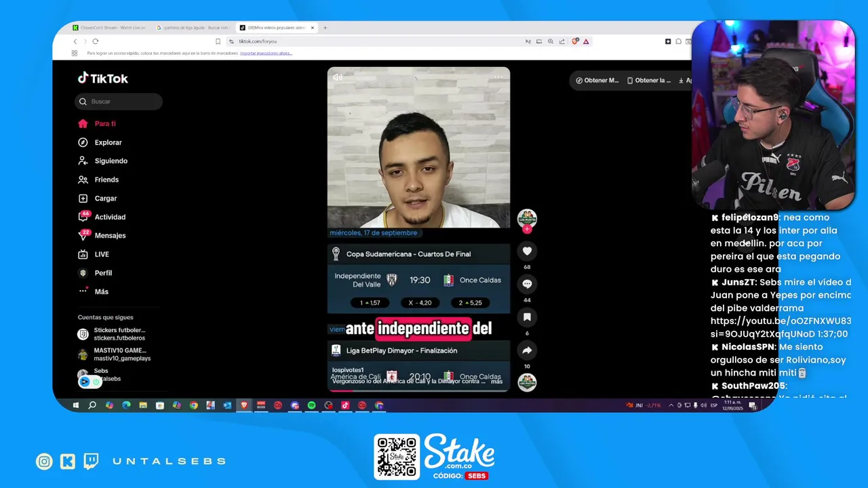This screenshot has width=868, height=488.
Task: Toggle video mute speaker icon
Action: 338,77
